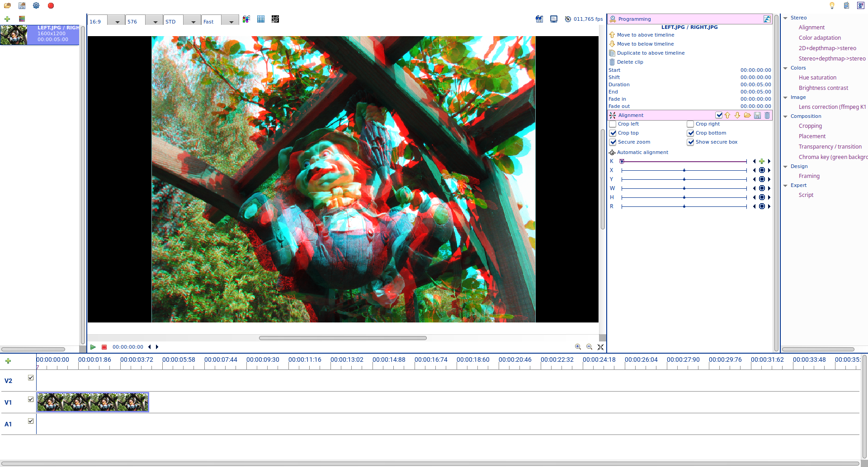
Task: Click the lightbulb icon at the top right
Action: (x=832, y=6)
